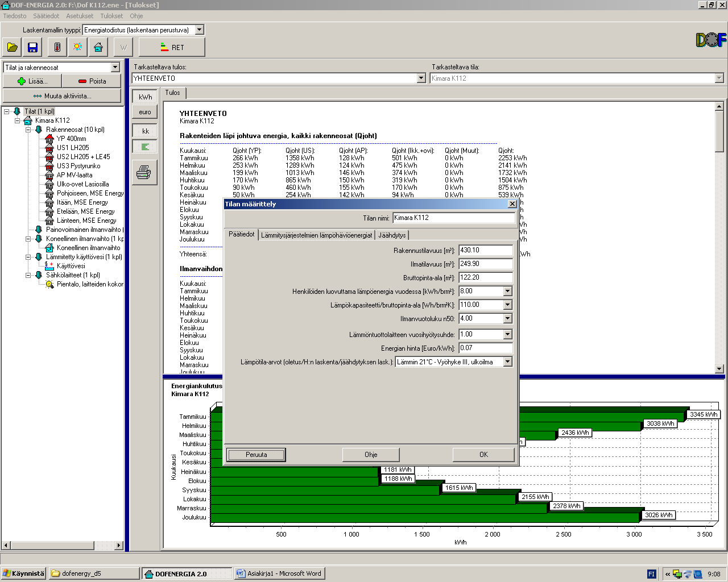Click the Tilan nimi input field
The height and width of the screenshot is (582, 728).
454,218
